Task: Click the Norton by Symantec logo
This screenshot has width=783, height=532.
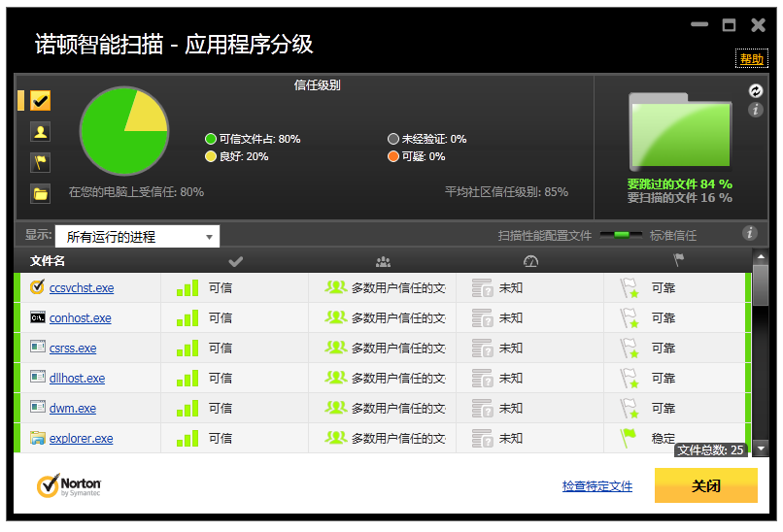Action: [69, 485]
